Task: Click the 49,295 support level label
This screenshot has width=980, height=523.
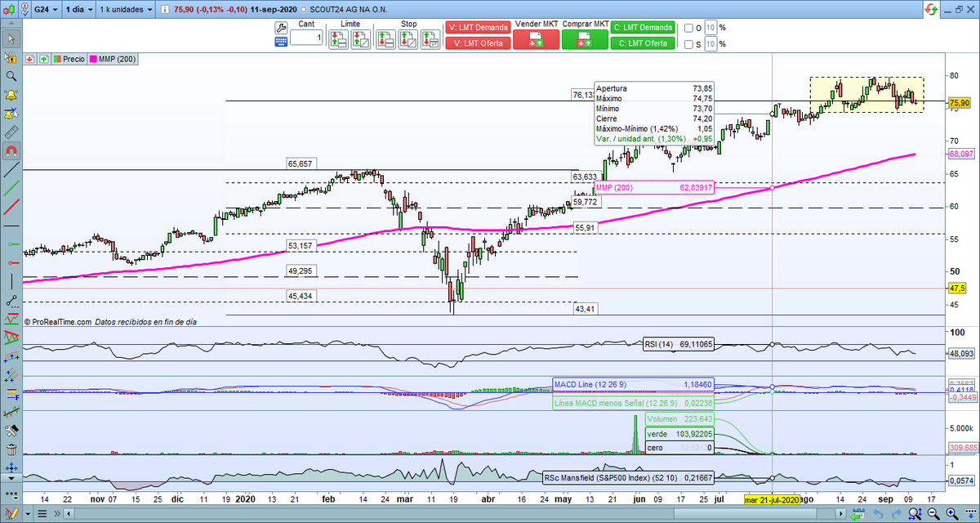Action: point(301,271)
